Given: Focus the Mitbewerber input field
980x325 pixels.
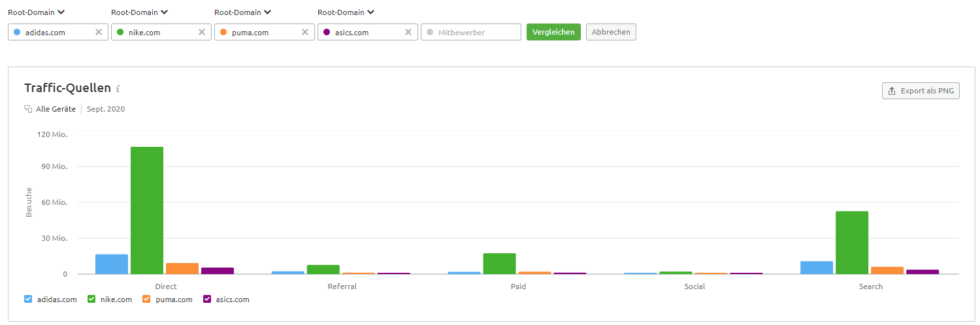Looking at the screenshot, I should pyautogui.click(x=471, y=32).
